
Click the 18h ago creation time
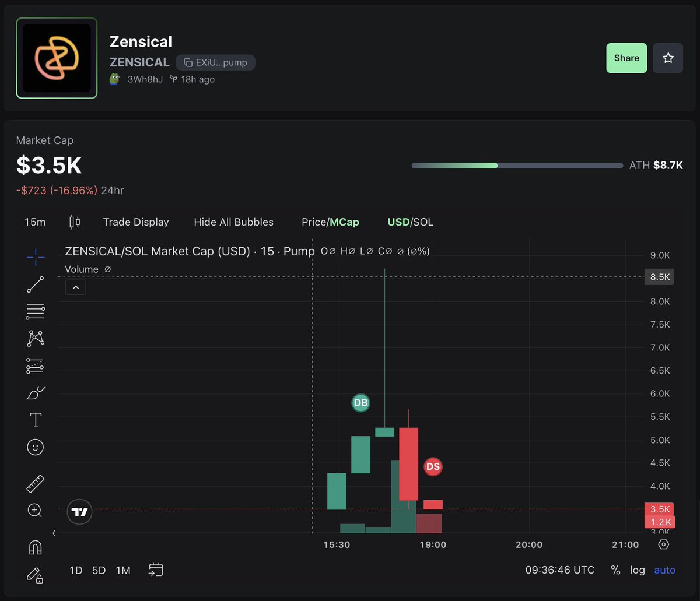tap(198, 79)
